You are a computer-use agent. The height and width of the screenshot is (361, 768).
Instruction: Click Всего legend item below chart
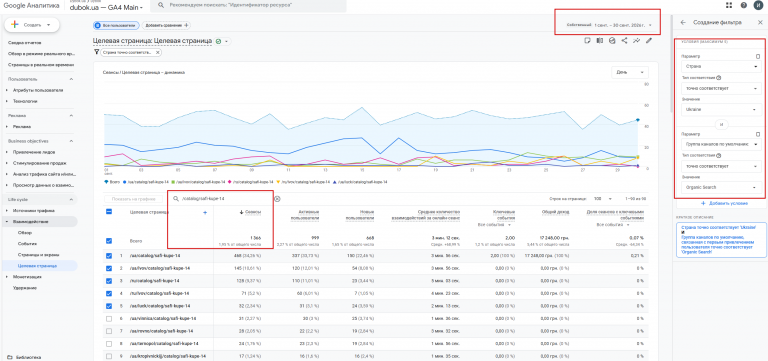111,182
